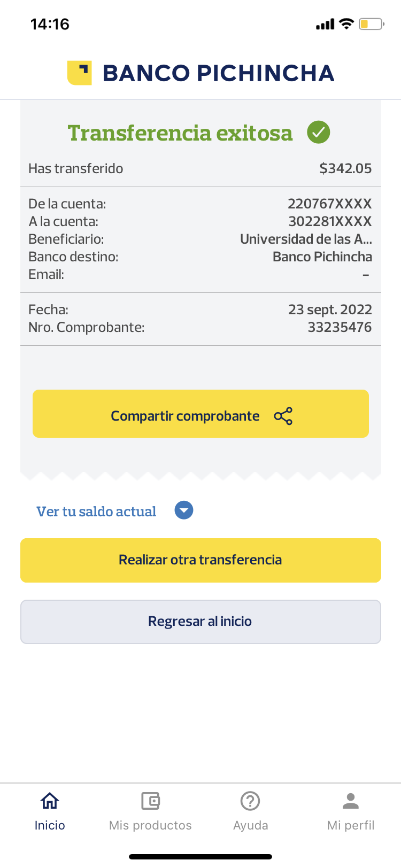Tap Regresar al inicio button

click(200, 622)
